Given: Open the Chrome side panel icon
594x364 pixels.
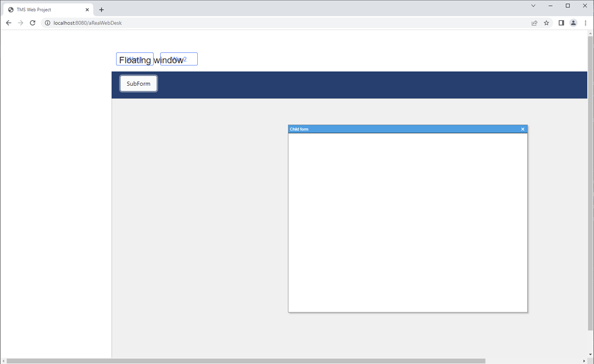Looking at the screenshot, I should (x=560, y=23).
